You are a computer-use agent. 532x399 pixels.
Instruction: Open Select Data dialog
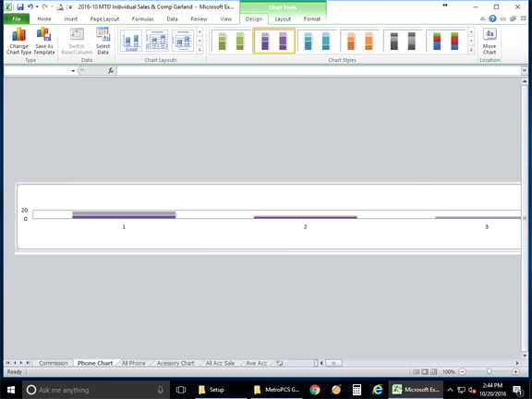103,41
